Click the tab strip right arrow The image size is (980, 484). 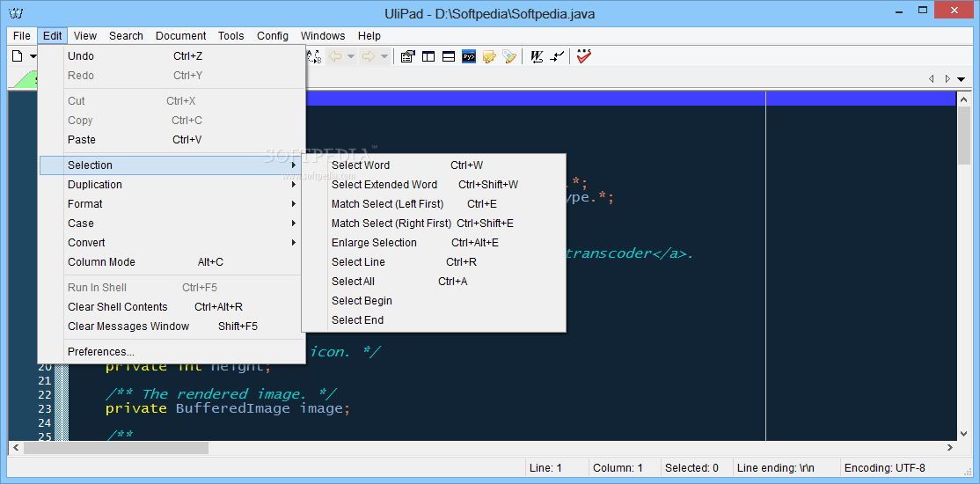pos(947,79)
